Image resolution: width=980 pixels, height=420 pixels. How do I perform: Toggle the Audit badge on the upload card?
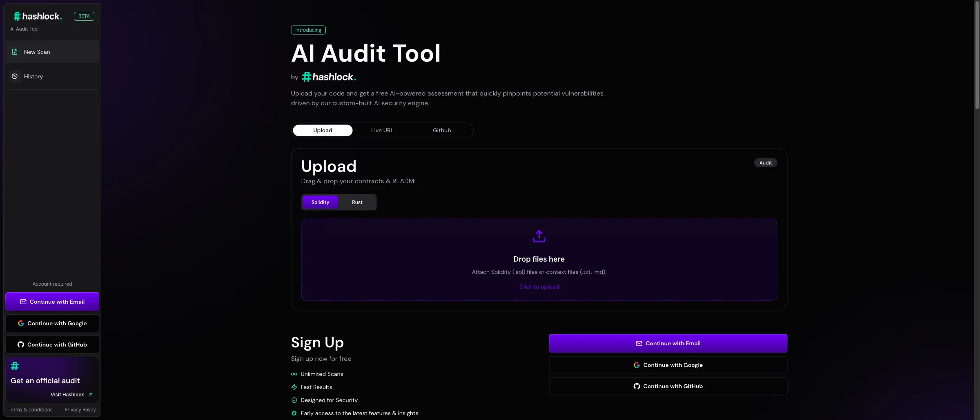[765, 162]
